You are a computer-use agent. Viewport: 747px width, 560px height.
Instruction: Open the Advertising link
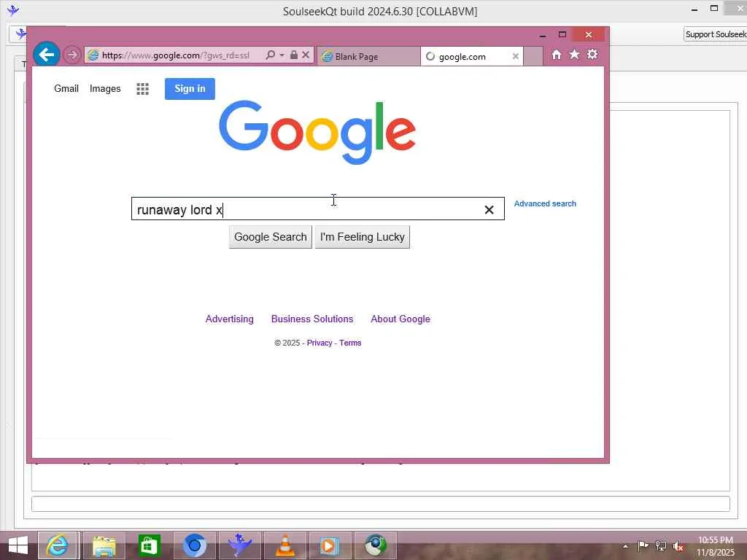(229, 319)
